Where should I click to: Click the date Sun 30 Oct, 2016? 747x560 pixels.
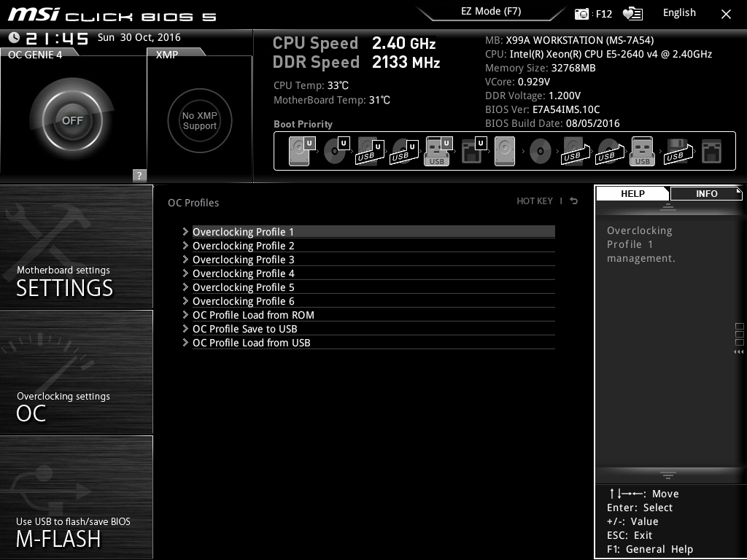(x=139, y=37)
